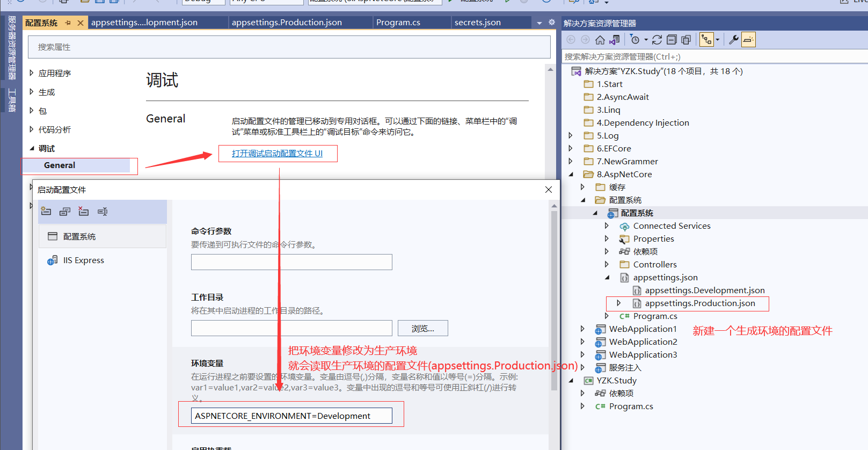
Task: Close the 配置系统 tab
Action: [x=81, y=23]
